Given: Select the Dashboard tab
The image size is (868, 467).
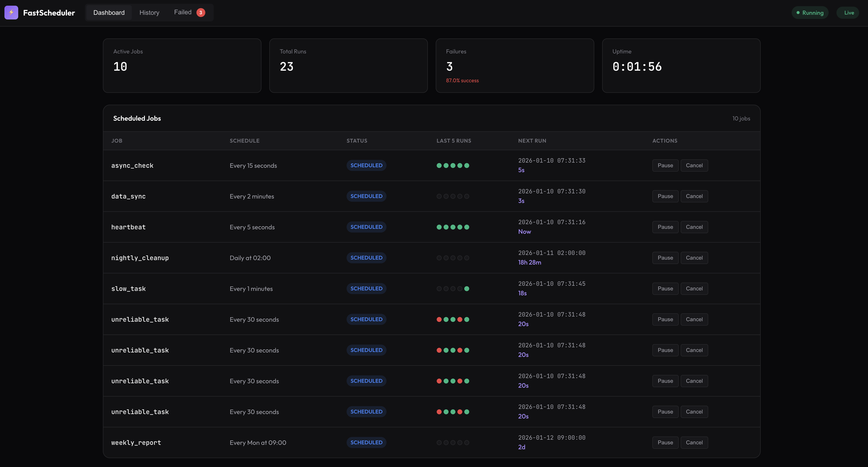Looking at the screenshot, I should (109, 13).
